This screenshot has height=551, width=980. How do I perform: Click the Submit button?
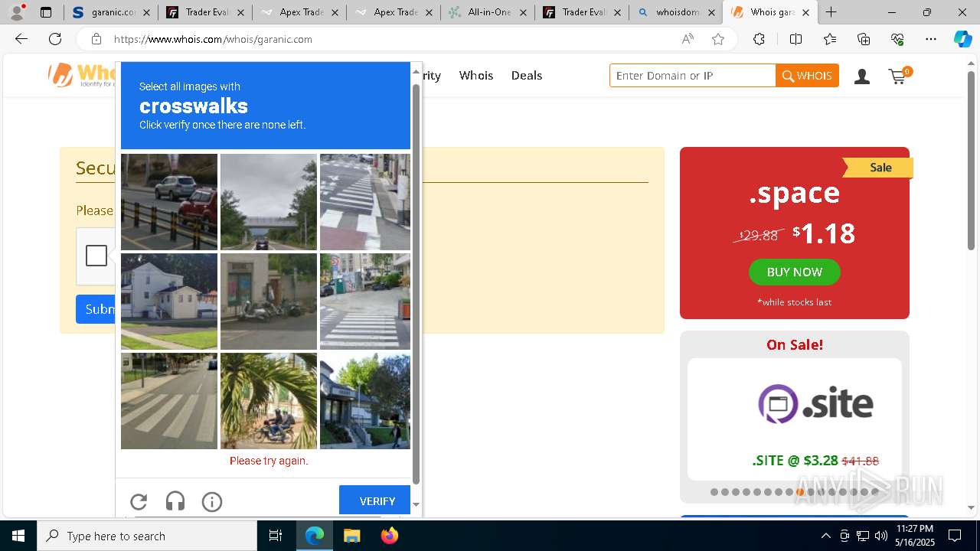[x=96, y=309]
